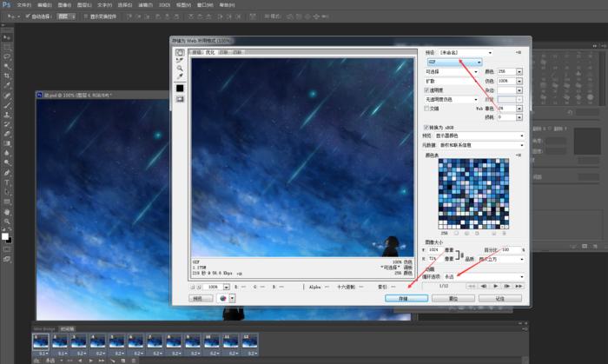This screenshot has width=608, height=364.
Task: Select the Brush tool in Photoshop toolbar
Action: tap(7, 105)
